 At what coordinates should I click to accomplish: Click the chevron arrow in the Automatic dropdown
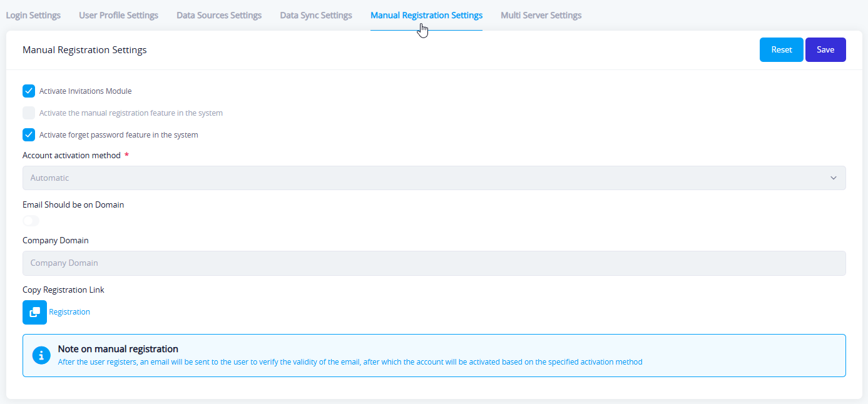coord(833,178)
